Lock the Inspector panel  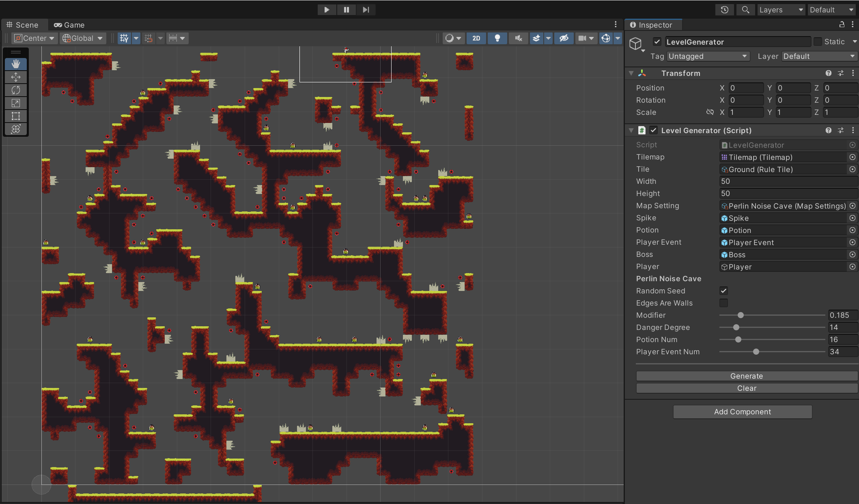tap(842, 25)
